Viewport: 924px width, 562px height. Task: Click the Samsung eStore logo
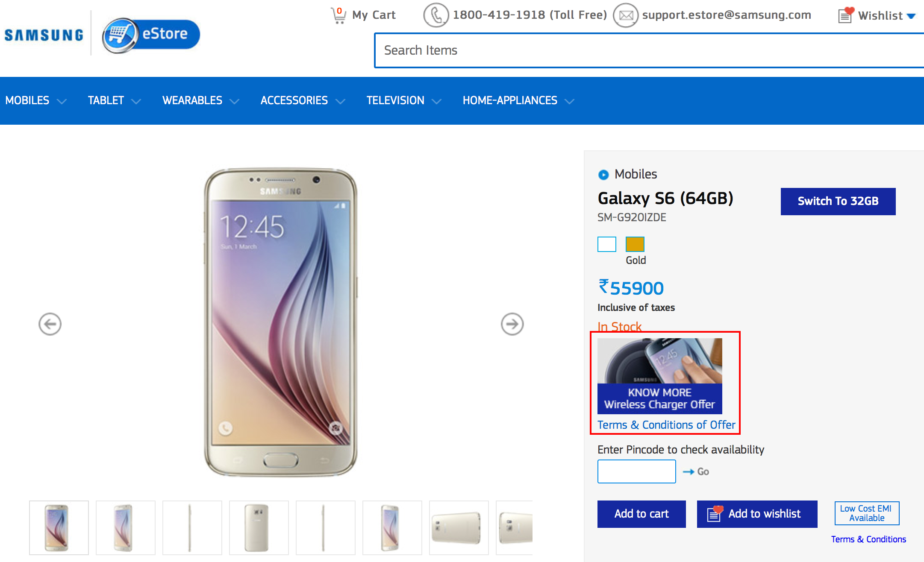(151, 35)
